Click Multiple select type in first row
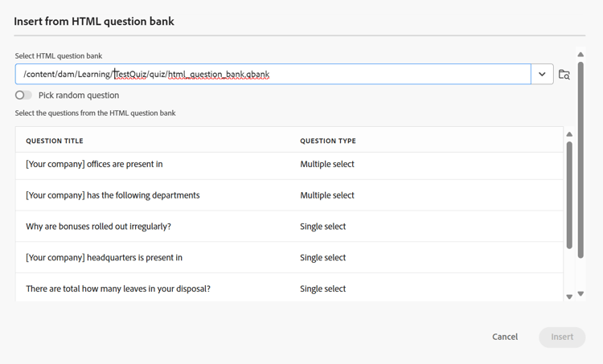This screenshot has width=603, height=364. pos(327,164)
